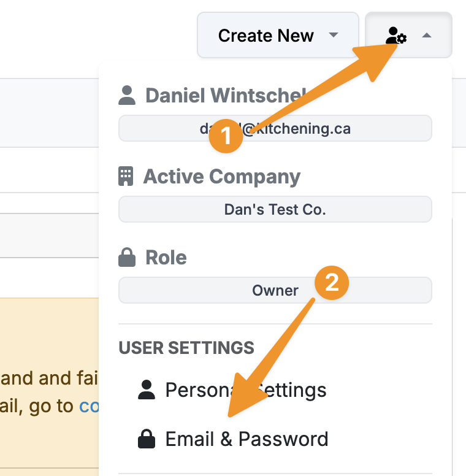This screenshot has width=466, height=476.
Task: Open the Create New button menu
Action: pyautogui.click(x=265, y=36)
